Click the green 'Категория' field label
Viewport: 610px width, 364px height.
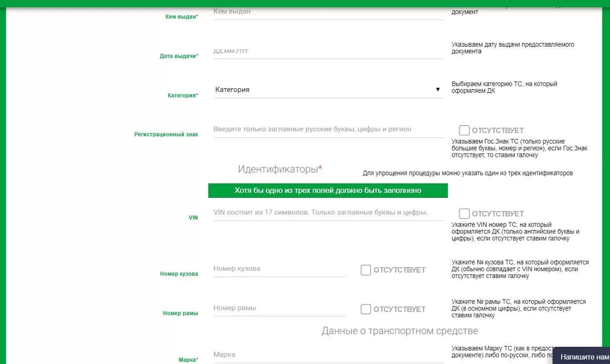pyautogui.click(x=183, y=95)
